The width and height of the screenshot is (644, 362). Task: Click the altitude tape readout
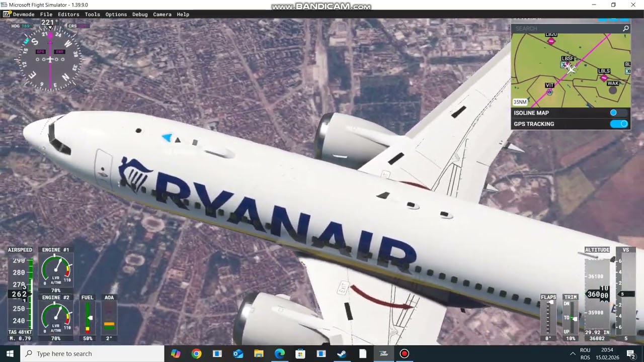click(597, 294)
